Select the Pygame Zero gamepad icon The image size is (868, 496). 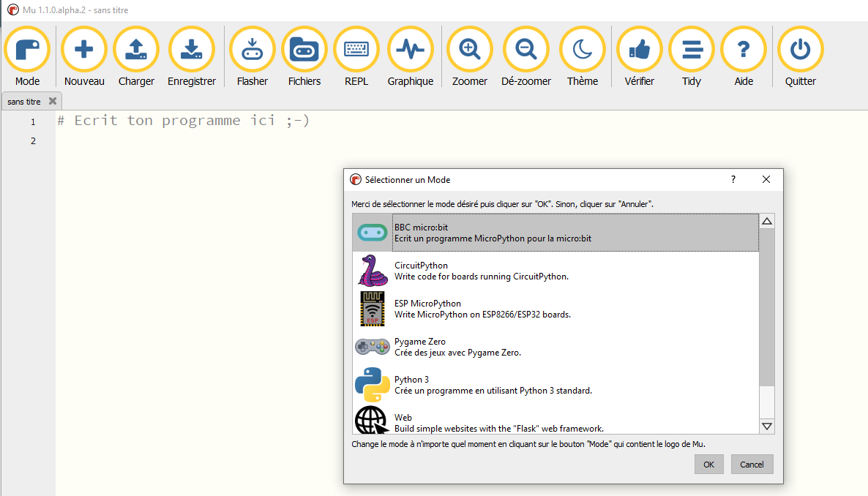(373, 347)
